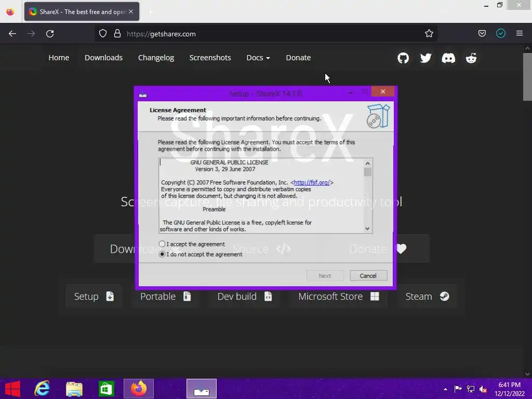Show hidden system tray icons

tap(445, 389)
